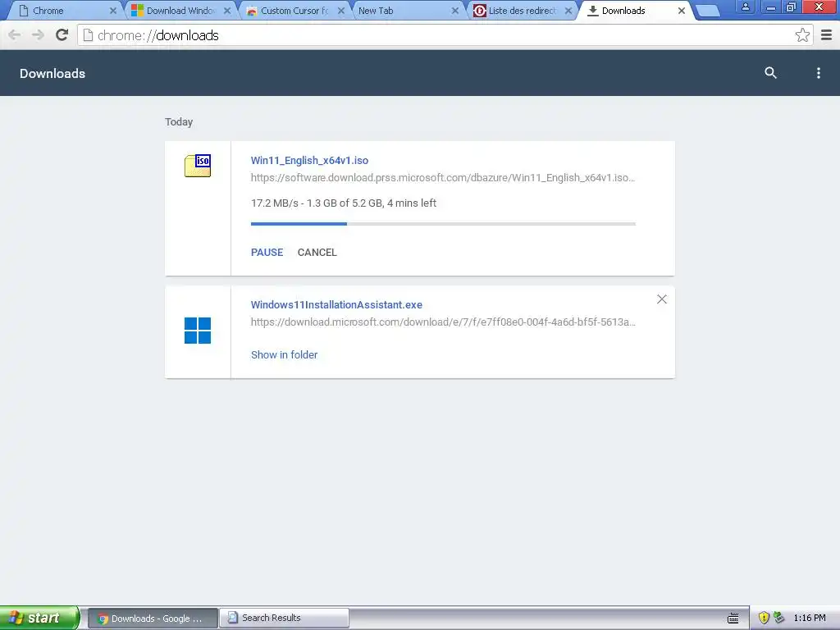Click the browser forward arrow
Viewport: 840px width, 630px height.
click(x=38, y=35)
